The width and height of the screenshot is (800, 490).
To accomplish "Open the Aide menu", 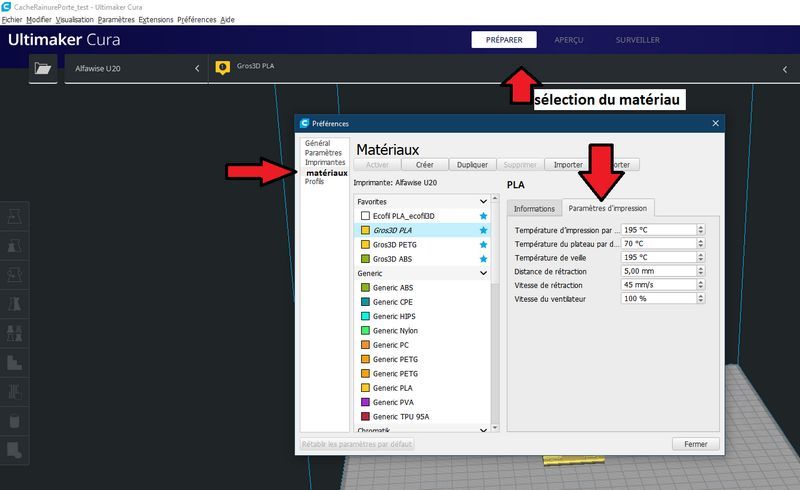I will [x=227, y=20].
